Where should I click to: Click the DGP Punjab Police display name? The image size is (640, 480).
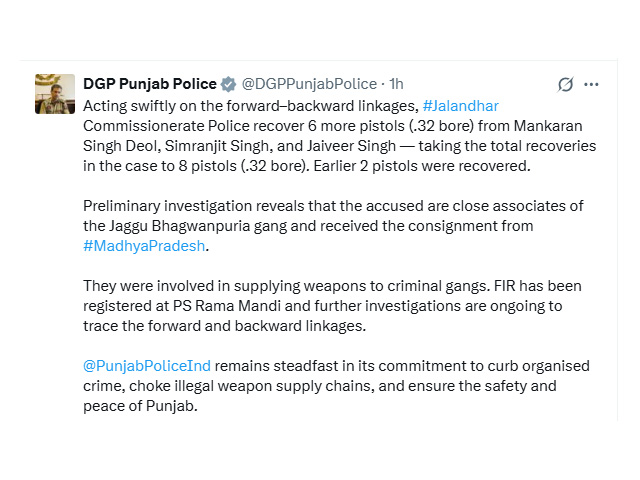[x=150, y=84]
